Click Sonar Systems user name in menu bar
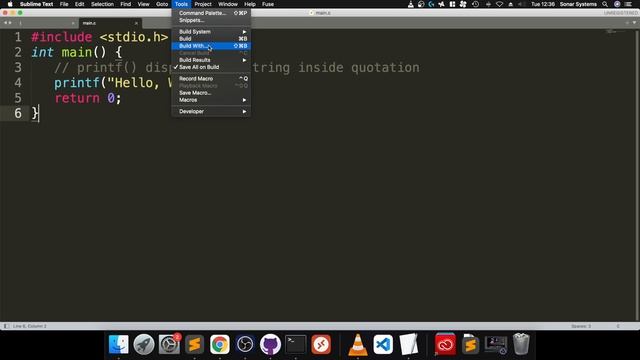Screen dimensions: 640x360 pos(578,4)
